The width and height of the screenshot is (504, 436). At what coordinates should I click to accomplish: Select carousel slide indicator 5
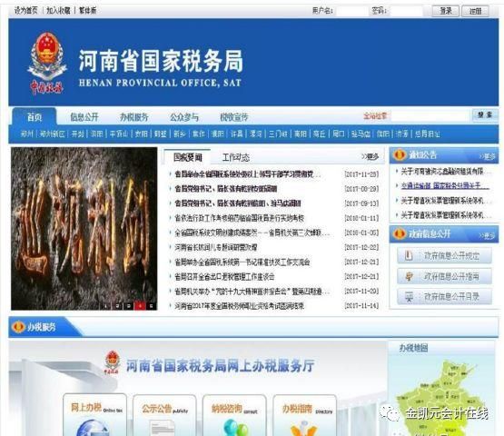click(x=151, y=306)
